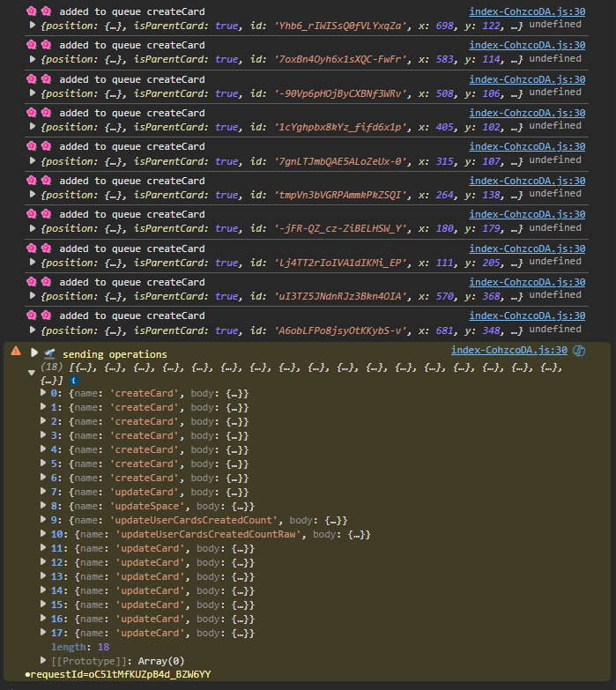Expand item 17 updateCard
Viewport: 616px width, 690px height.
point(44,633)
